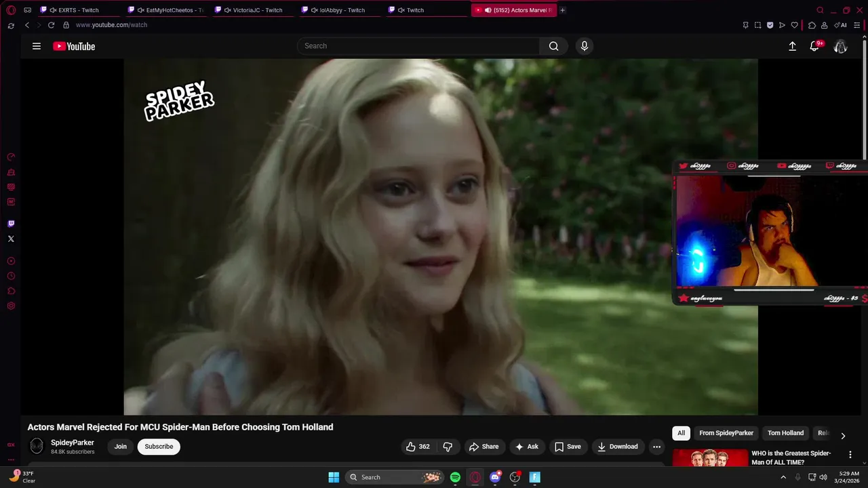Open the Aria AI assistant

click(840, 25)
